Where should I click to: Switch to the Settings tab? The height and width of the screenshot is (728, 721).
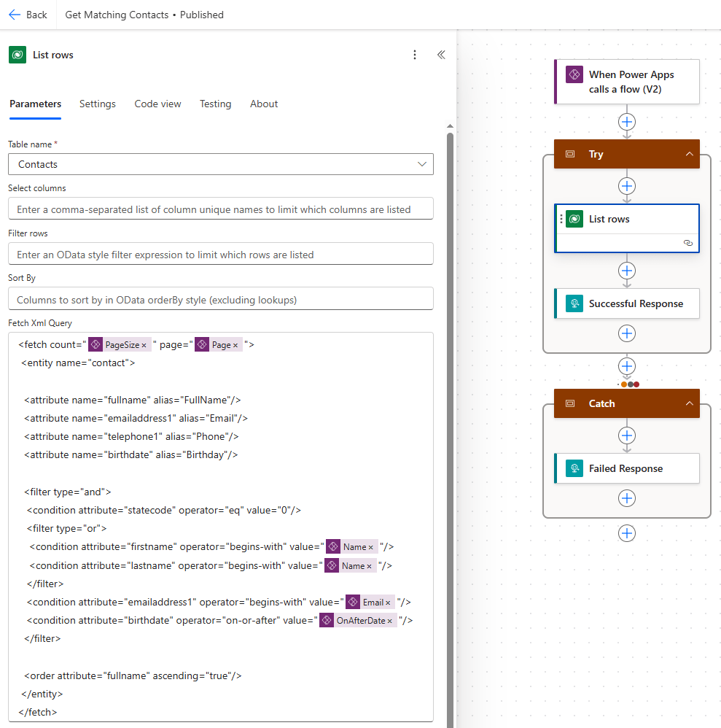coord(98,104)
